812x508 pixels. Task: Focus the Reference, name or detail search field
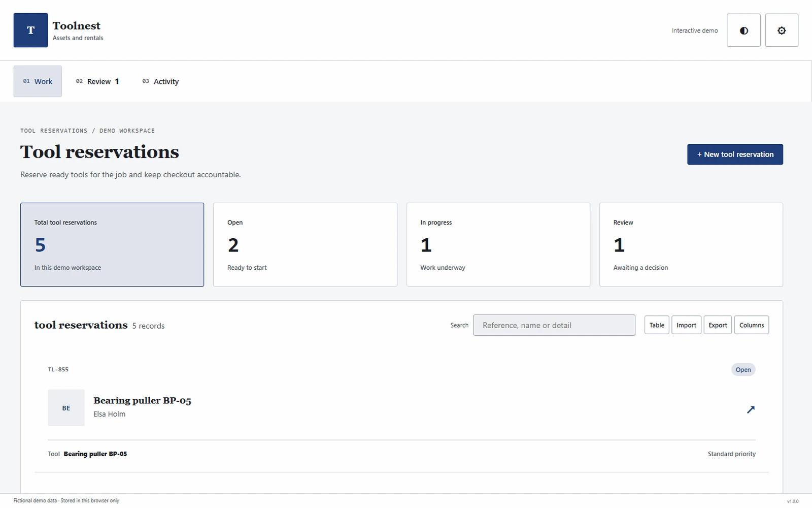coord(554,325)
